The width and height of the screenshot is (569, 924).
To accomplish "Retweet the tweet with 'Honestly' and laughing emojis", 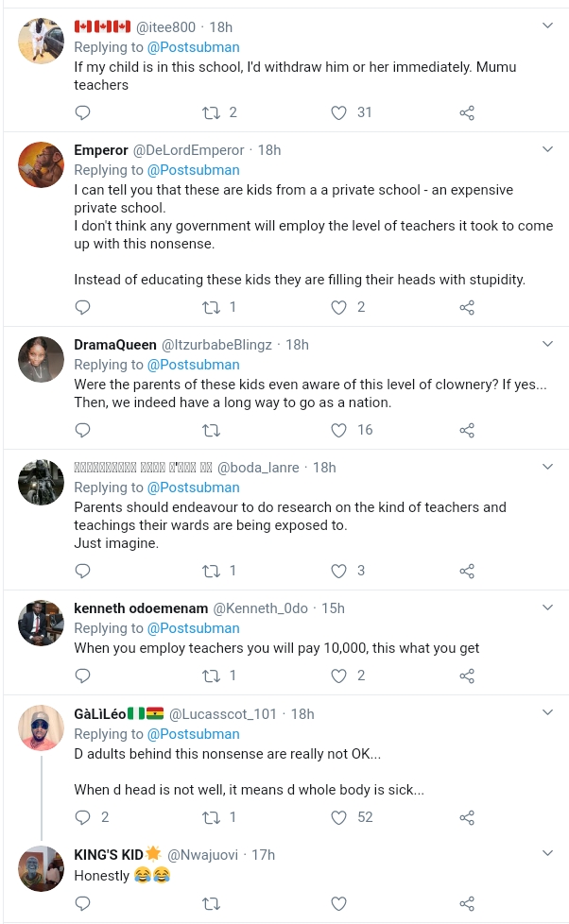I will (212, 904).
